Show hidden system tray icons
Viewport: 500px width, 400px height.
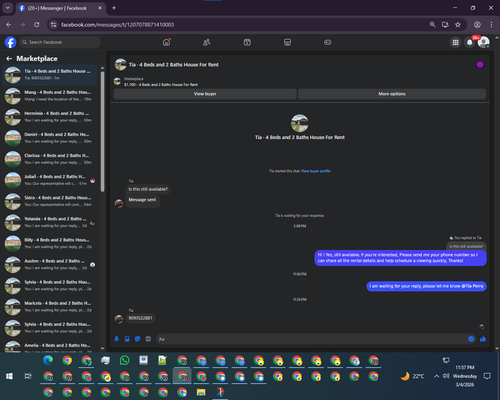coord(436,376)
